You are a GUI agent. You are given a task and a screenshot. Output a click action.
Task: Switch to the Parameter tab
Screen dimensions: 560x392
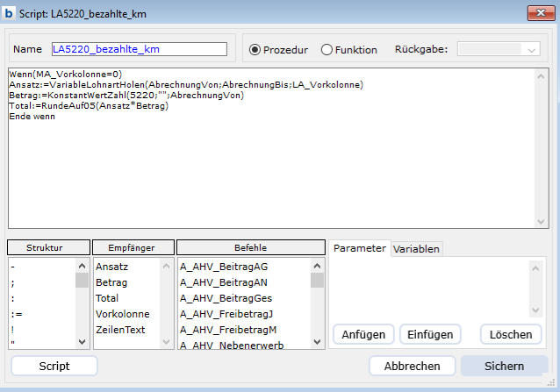[359, 248]
